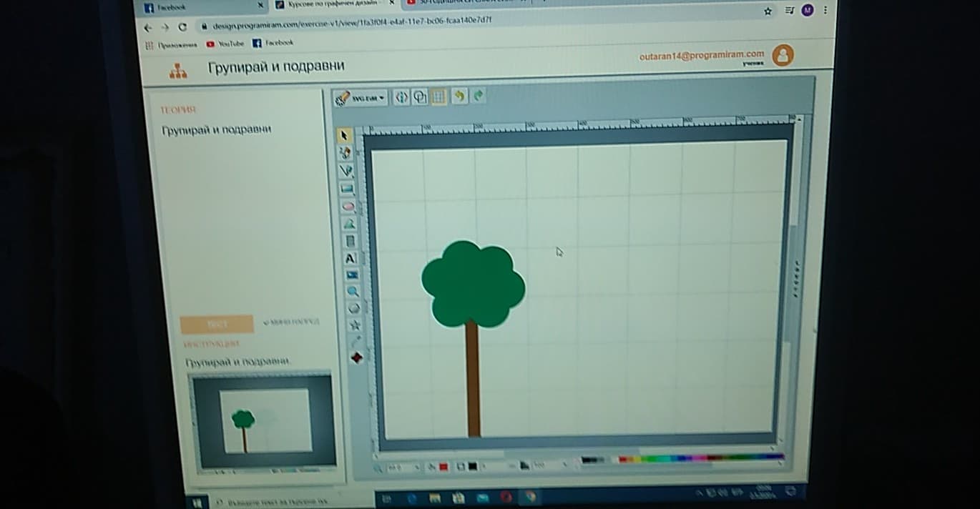Viewport: 980px width, 509px height.
Task: Activate the Zoom magnifier tool
Action: (352, 291)
